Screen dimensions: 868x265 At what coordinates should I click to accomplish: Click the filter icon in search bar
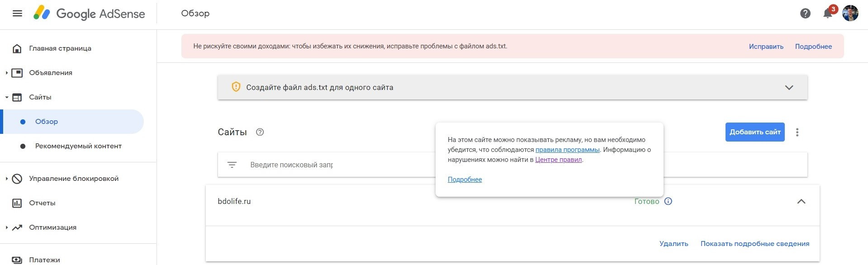[232, 165]
